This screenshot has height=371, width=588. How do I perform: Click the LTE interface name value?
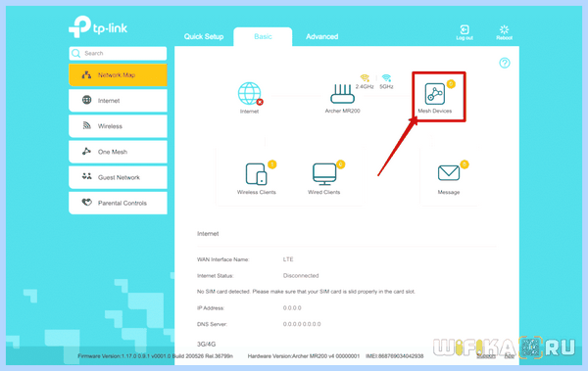tap(288, 259)
